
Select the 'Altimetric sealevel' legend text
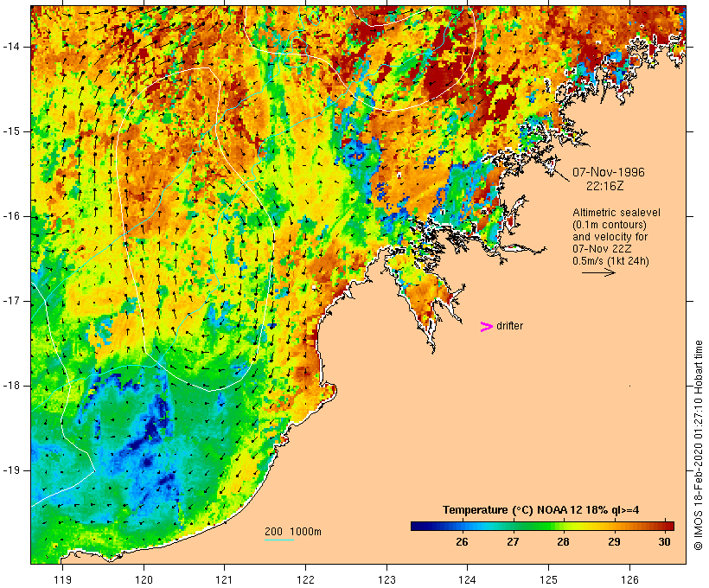[616, 213]
